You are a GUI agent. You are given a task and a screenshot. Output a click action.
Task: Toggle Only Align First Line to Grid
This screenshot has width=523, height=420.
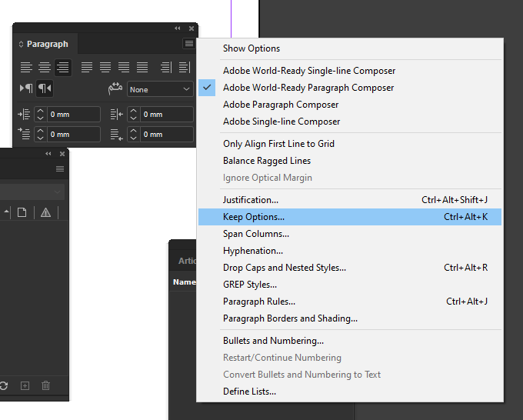coord(350,144)
